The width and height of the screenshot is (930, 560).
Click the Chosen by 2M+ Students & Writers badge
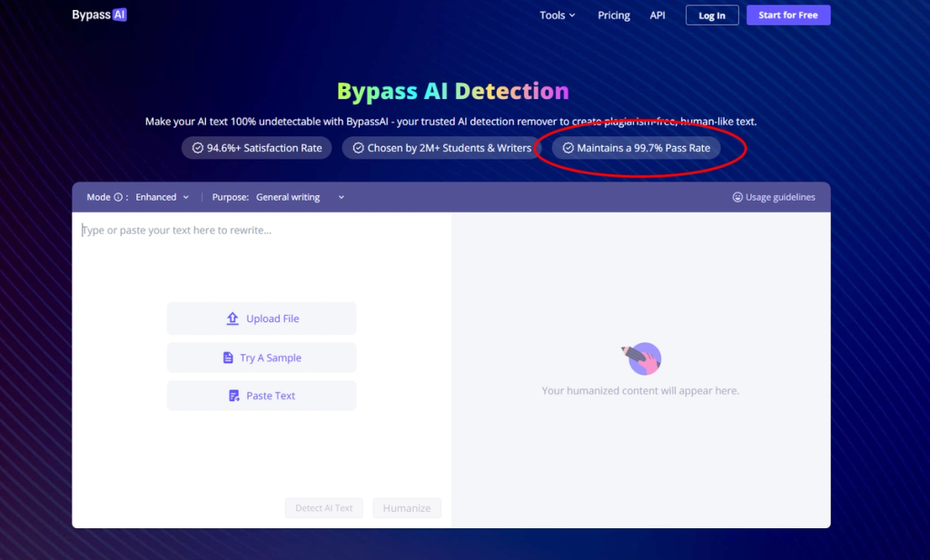pyautogui.click(x=442, y=148)
